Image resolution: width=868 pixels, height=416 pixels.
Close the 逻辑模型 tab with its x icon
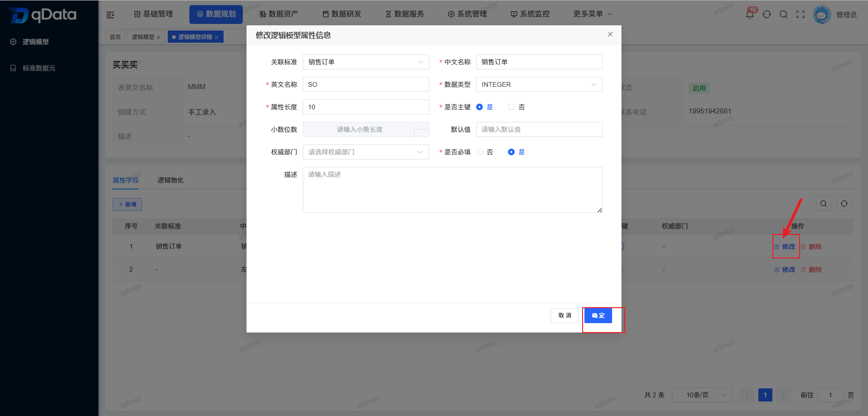158,38
